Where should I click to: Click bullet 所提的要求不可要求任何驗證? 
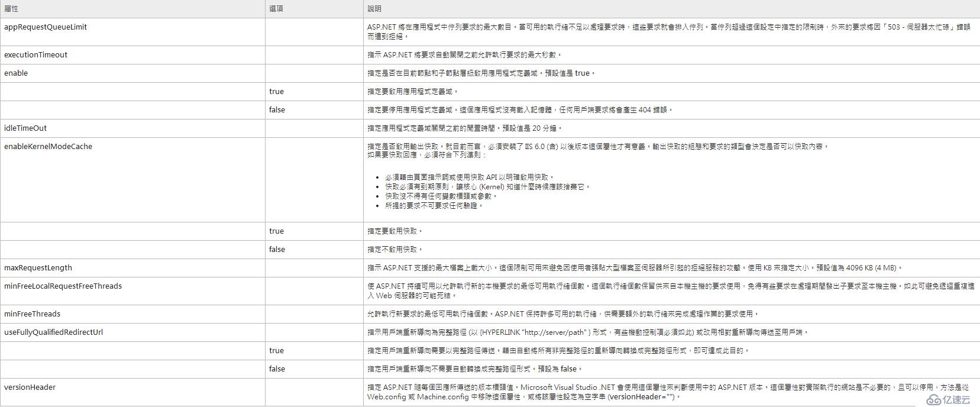coord(434,206)
